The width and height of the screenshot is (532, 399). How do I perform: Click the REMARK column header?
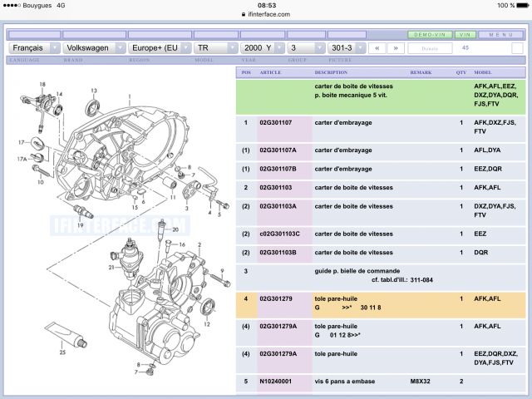(x=421, y=72)
